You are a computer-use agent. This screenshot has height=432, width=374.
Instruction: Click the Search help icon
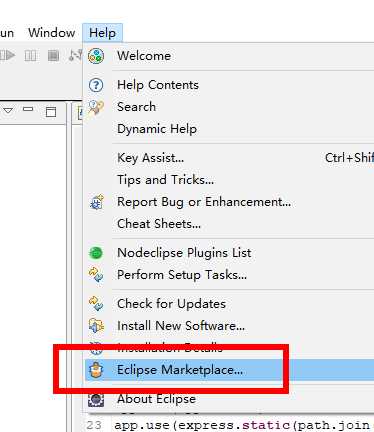pyautogui.click(x=96, y=107)
